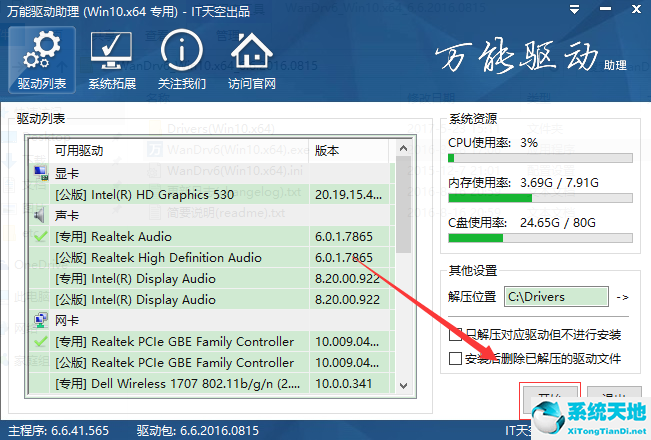Click the -> browse button for 解压位置
This screenshot has width=651, height=440.
click(622, 297)
